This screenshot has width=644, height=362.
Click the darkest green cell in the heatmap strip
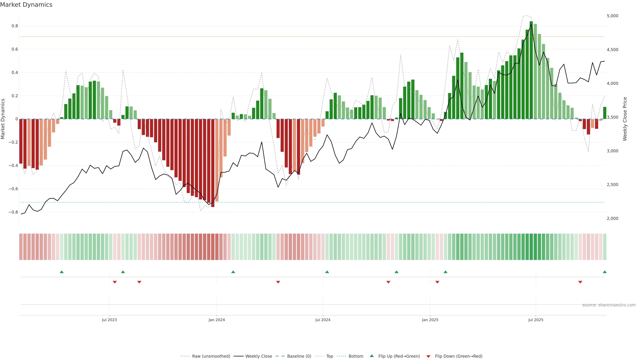pos(531,247)
